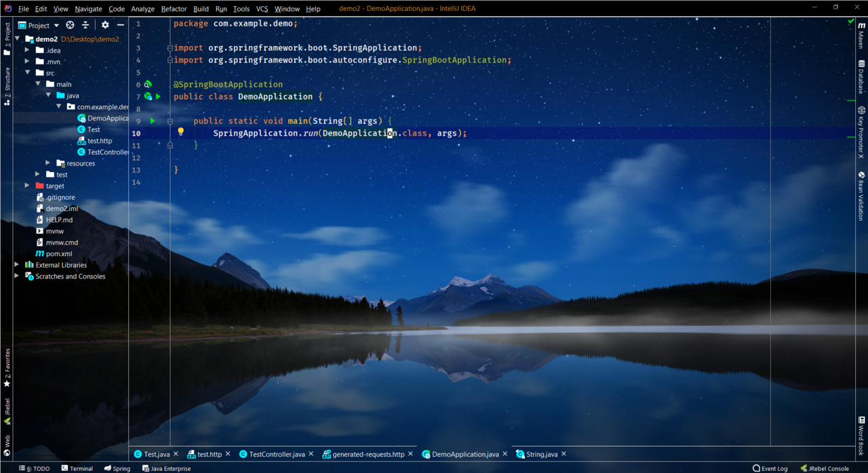The height and width of the screenshot is (473, 868).
Task: Click the run arrow beside main method
Action: pos(153,121)
